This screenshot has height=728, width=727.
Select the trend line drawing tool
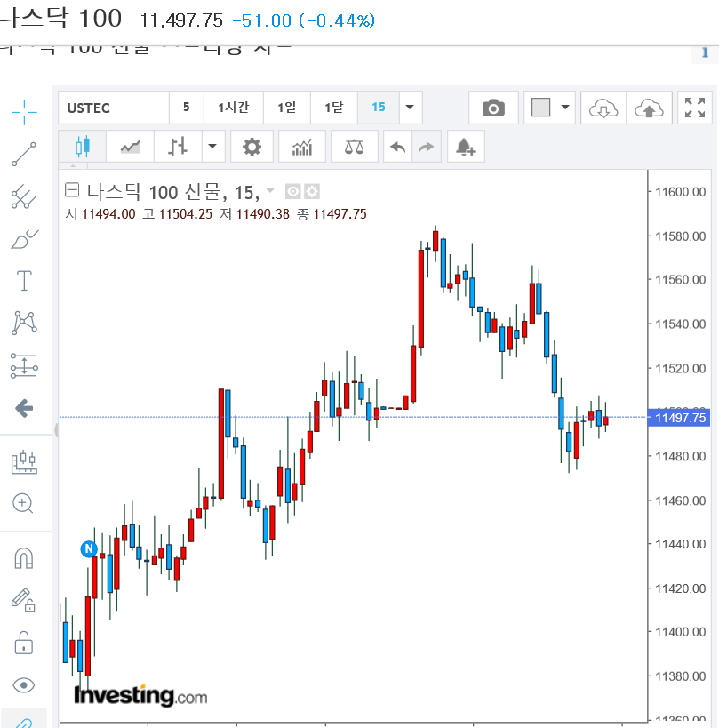(x=24, y=154)
